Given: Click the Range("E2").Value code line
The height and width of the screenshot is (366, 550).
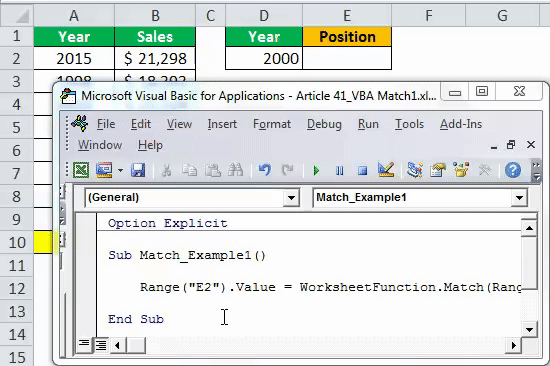Looking at the screenshot, I should (x=331, y=287).
